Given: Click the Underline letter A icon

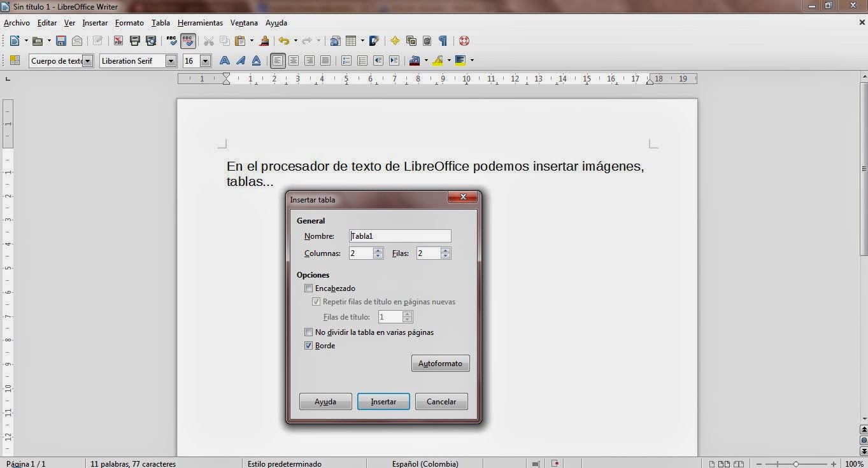Looking at the screenshot, I should (256, 60).
